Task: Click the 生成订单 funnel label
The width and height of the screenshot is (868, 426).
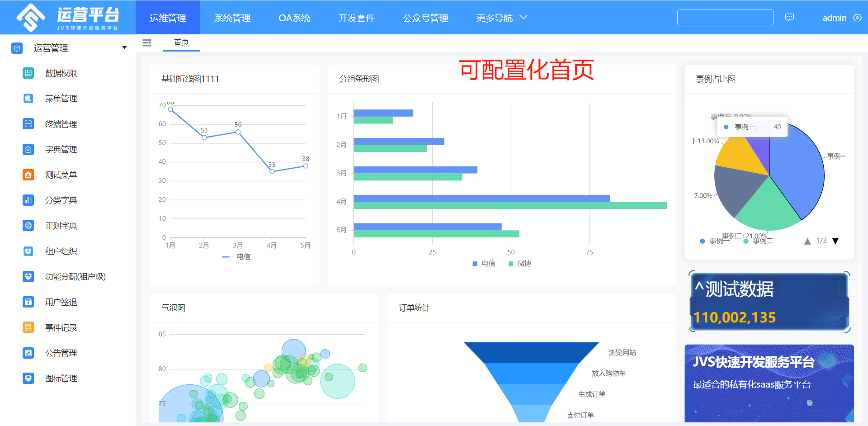Action: (592, 394)
